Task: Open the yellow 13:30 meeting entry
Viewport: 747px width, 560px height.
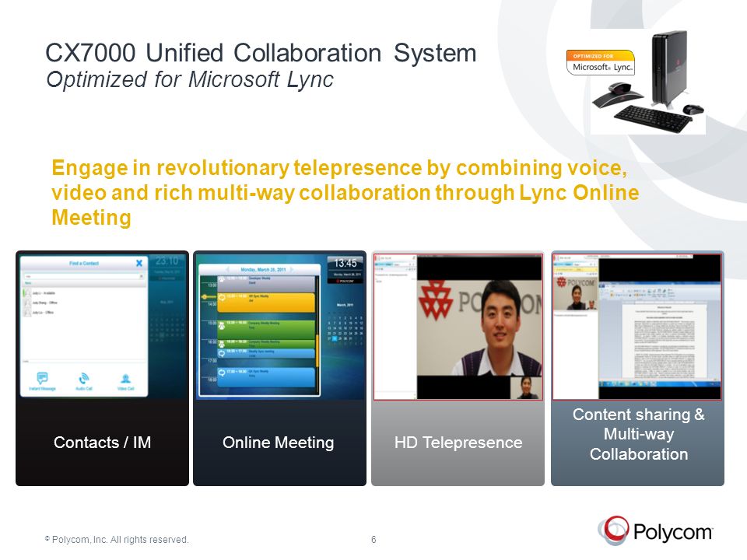Action: tap(266, 303)
